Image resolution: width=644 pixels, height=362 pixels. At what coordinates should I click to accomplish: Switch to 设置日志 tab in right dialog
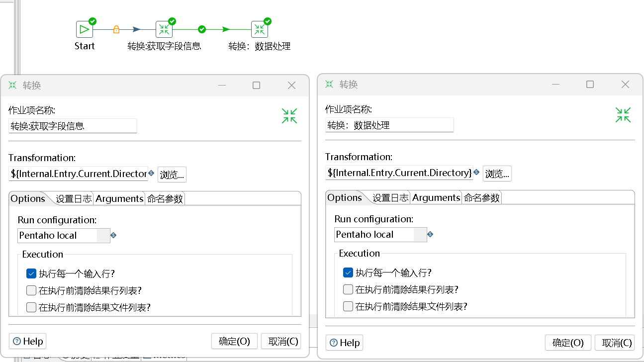(390, 197)
